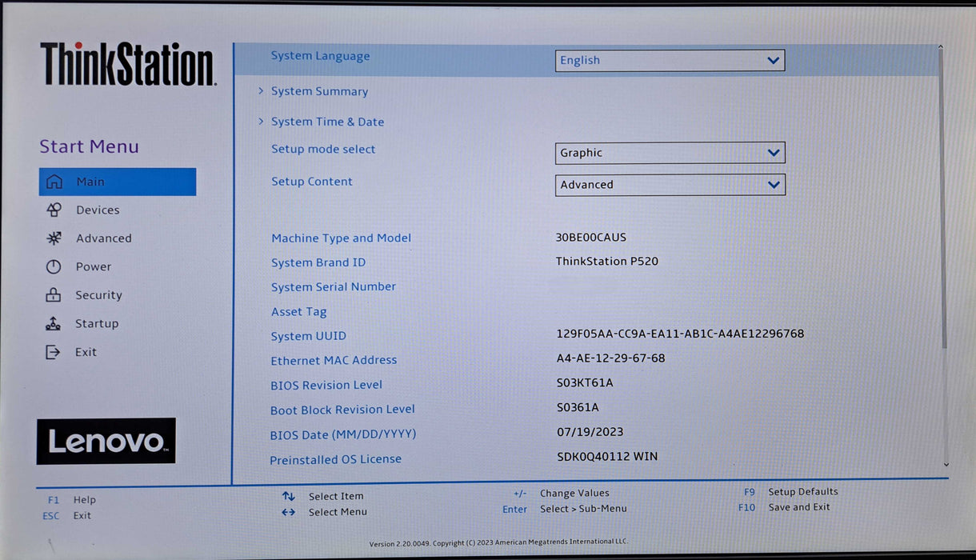Click the Setup Content label
976x560 pixels.
coord(312,182)
